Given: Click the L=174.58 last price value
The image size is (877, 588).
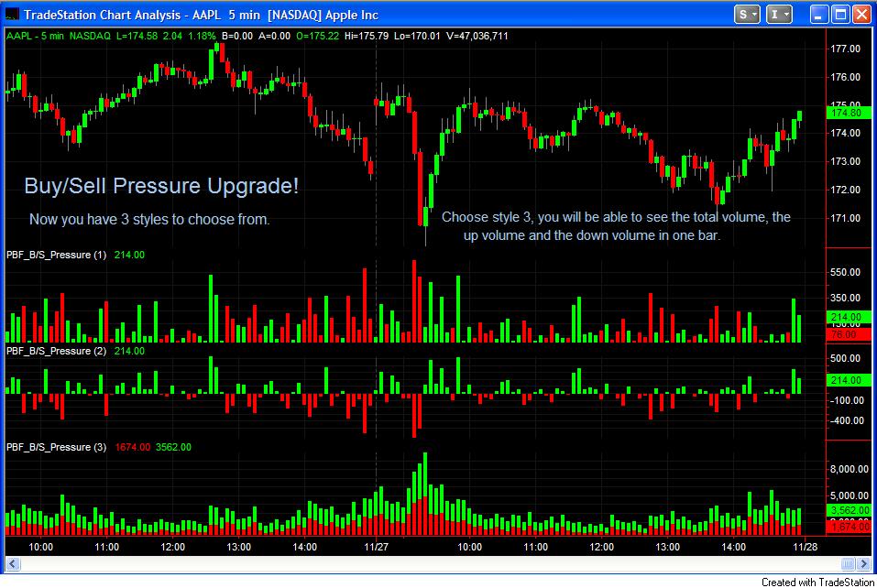Looking at the screenshot, I should 137,36.
